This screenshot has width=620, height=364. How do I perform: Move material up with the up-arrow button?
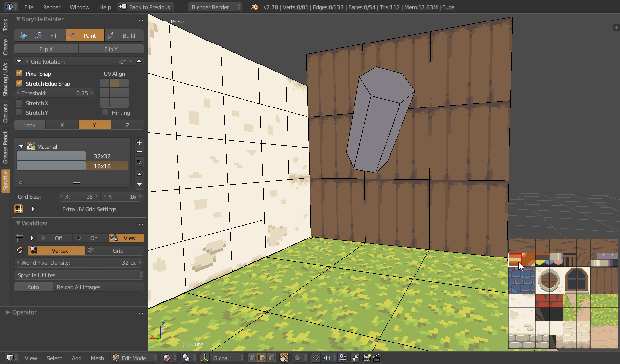pos(139,174)
